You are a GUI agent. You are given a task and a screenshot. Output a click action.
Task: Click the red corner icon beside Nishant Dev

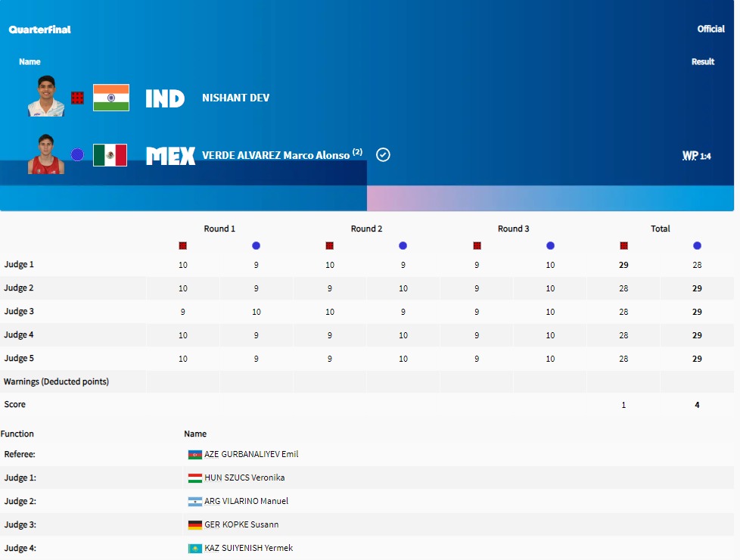click(x=77, y=98)
